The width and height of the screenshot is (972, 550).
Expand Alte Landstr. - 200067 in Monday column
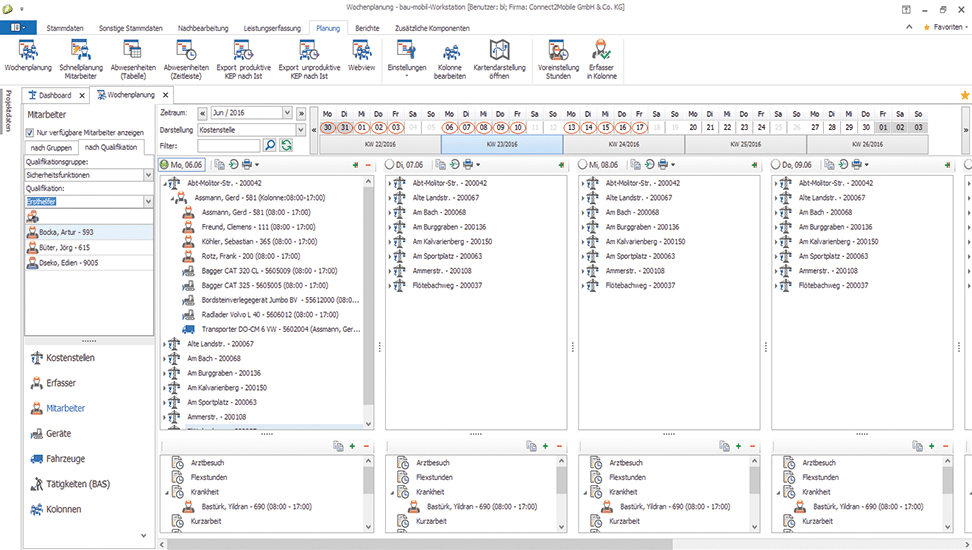pos(164,344)
